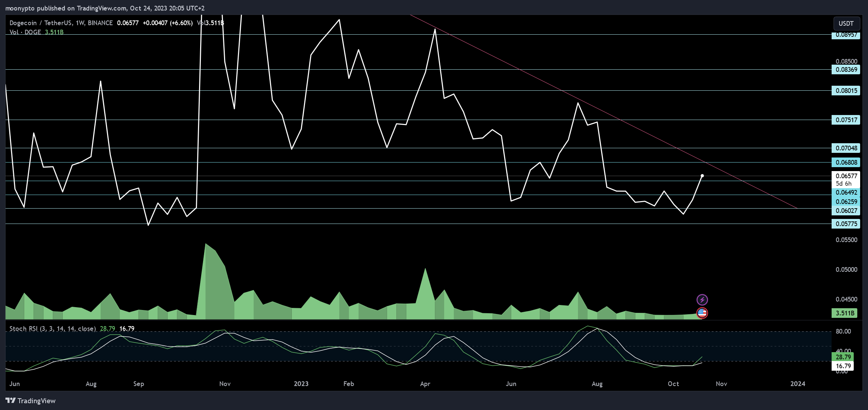Click the purple lightning bolt event icon

click(702, 300)
